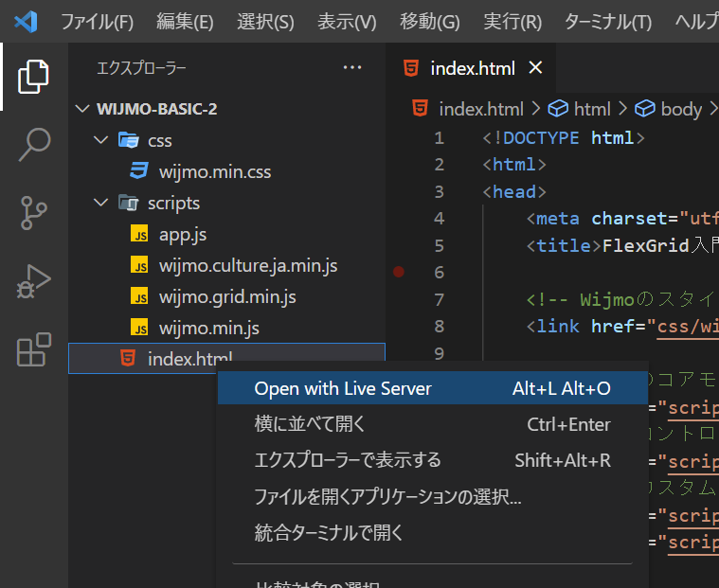Open the Source Control view icon

pos(33,213)
